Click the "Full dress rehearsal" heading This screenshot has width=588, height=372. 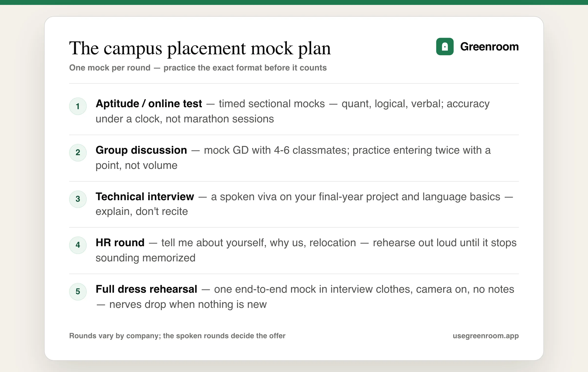[x=147, y=289]
